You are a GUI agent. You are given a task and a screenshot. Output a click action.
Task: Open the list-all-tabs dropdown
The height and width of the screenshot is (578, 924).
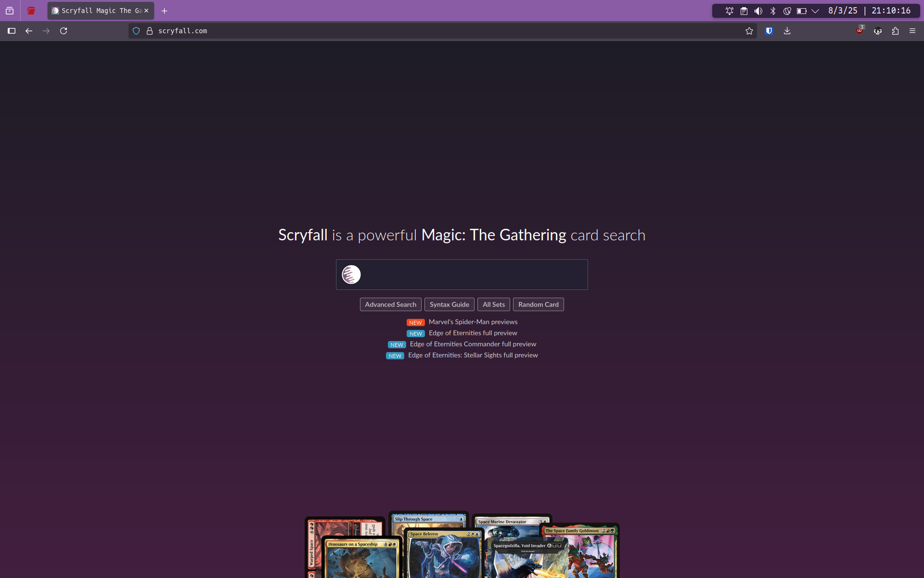(10, 11)
